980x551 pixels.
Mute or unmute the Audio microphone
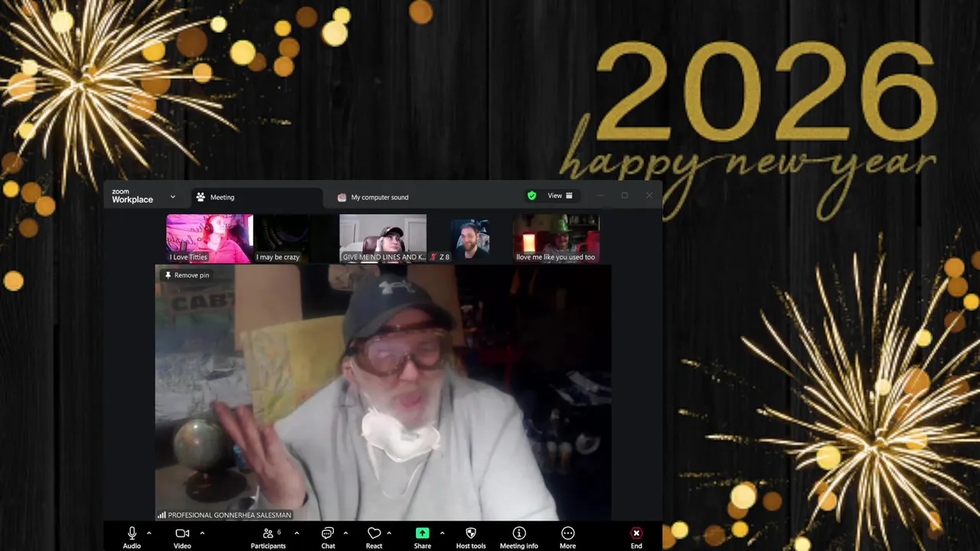[132, 537]
